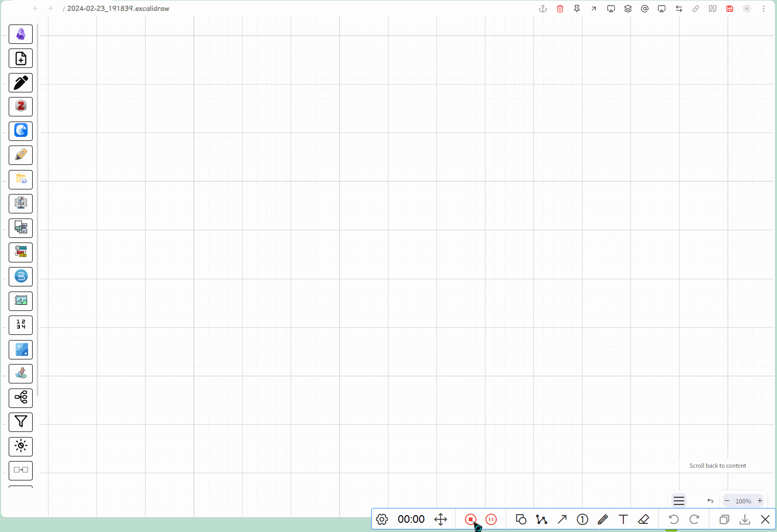Zoom out with the minus button
This screenshot has height=532, width=777.
tap(727, 501)
